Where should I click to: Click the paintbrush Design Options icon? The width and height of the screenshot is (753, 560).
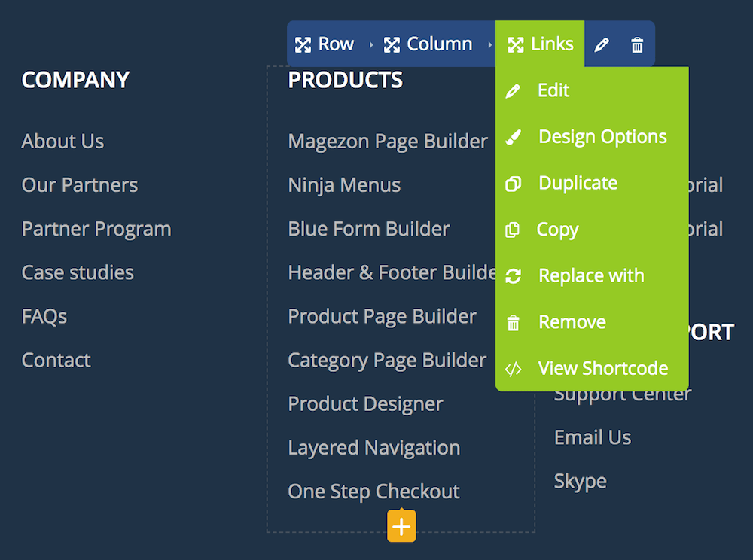pos(513,137)
